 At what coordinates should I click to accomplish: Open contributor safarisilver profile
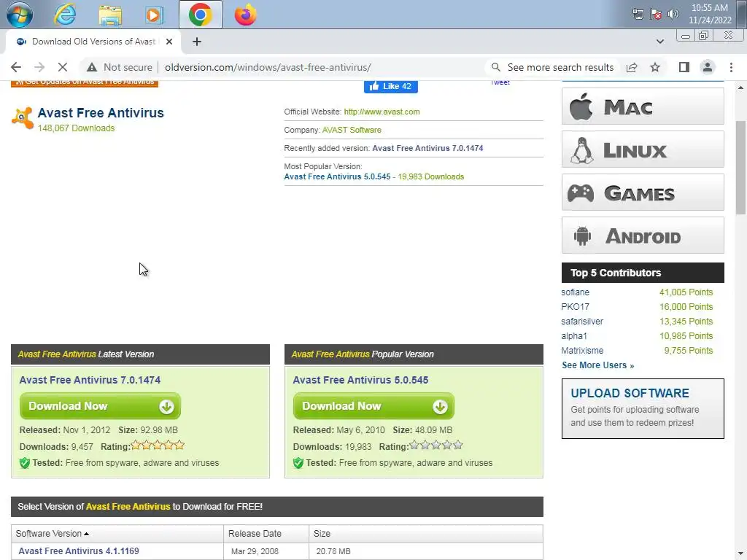[x=582, y=322]
